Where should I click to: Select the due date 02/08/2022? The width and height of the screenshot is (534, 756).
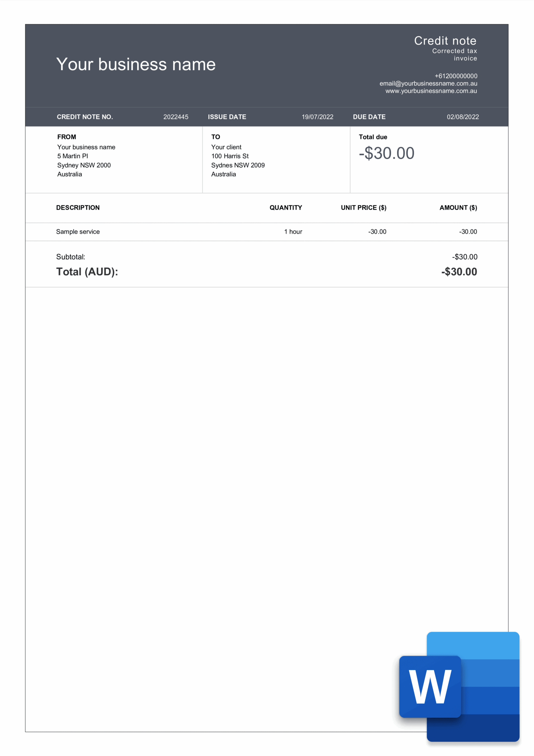click(463, 117)
